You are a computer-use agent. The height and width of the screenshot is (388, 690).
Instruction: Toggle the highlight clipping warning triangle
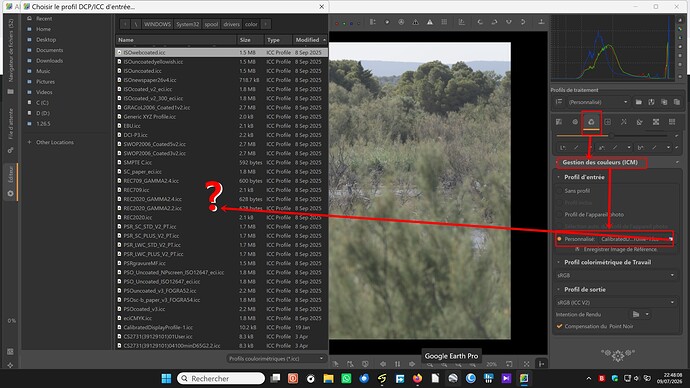[429, 22]
